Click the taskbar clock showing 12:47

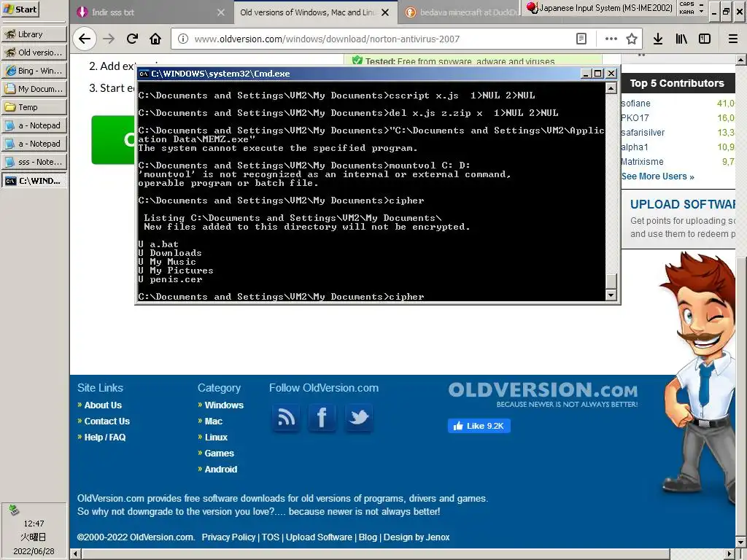pyautogui.click(x=34, y=524)
